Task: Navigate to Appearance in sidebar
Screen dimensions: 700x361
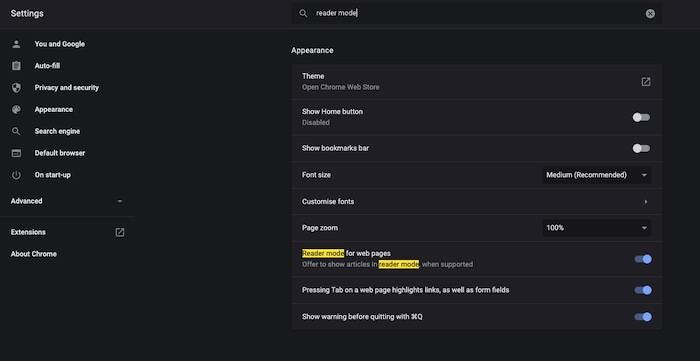Action: tap(54, 109)
